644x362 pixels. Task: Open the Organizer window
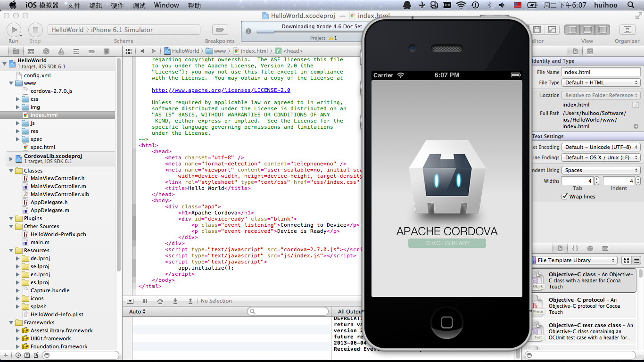click(x=627, y=30)
